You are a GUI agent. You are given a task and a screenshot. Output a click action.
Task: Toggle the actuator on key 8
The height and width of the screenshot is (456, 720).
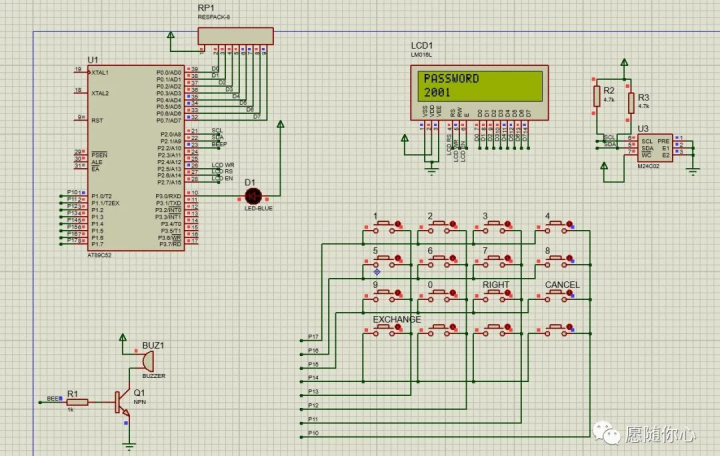(569, 259)
